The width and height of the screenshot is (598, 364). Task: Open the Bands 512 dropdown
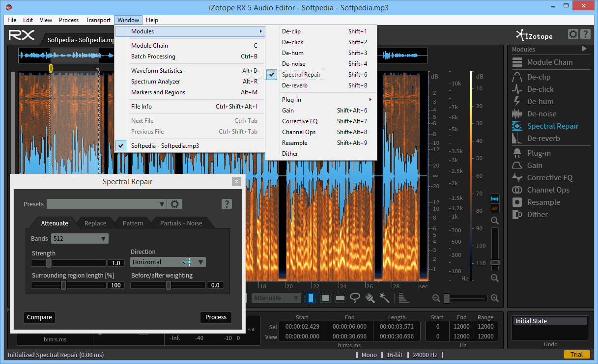80,239
